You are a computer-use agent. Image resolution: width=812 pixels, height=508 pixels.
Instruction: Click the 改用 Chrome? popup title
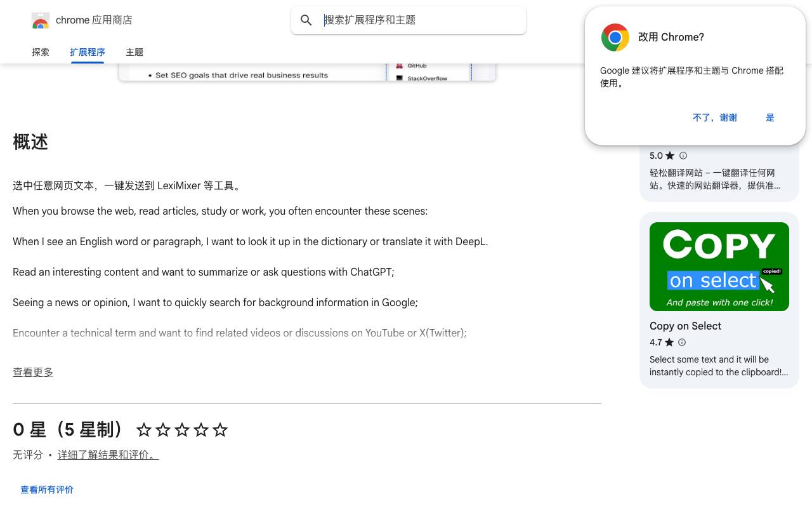point(671,37)
